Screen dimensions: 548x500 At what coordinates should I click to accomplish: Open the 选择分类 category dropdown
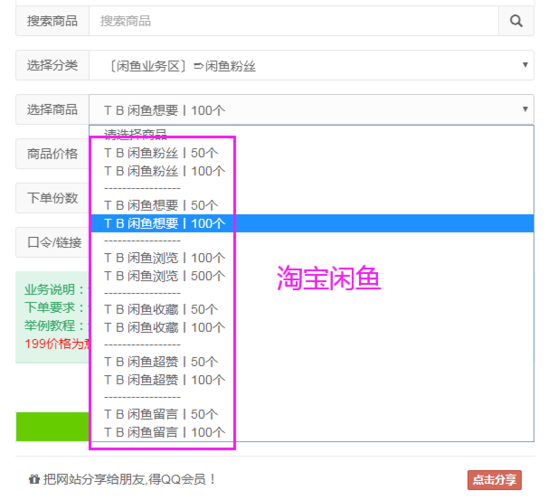311,65
